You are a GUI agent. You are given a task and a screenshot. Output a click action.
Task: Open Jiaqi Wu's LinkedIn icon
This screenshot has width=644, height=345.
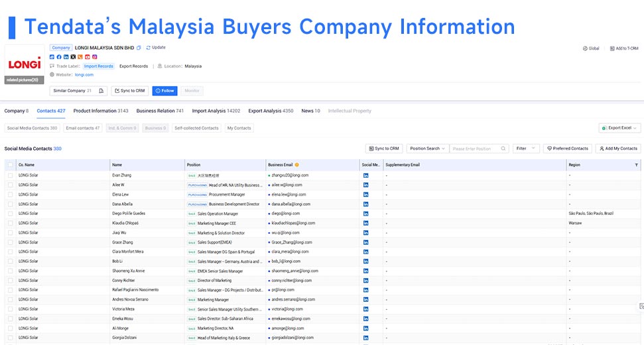coord(365,233)
